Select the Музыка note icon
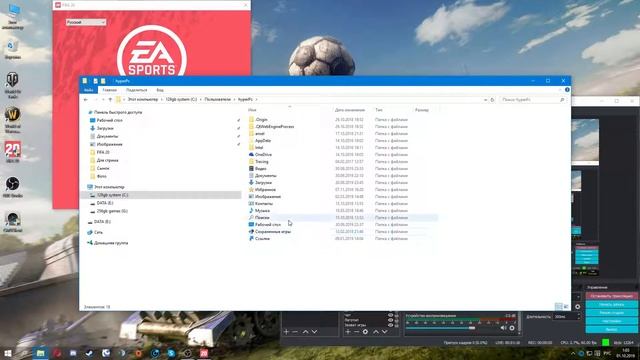640x360 pixels. [251, 211]
